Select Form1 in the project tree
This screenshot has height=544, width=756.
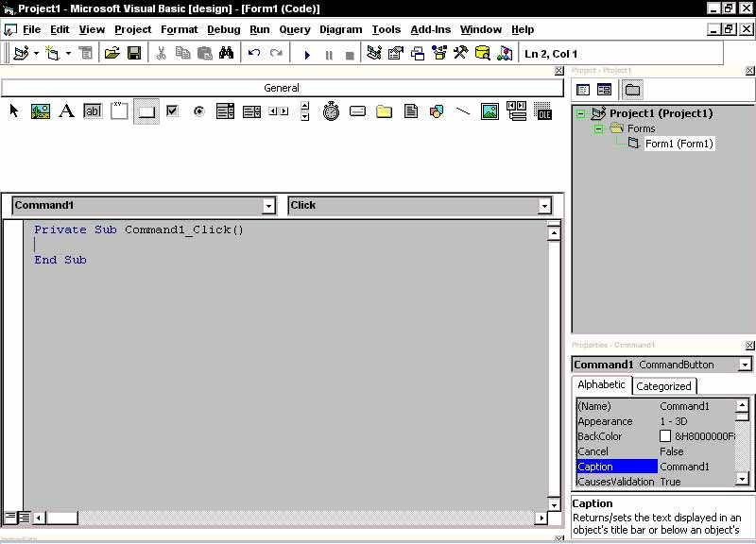point(679,144)
